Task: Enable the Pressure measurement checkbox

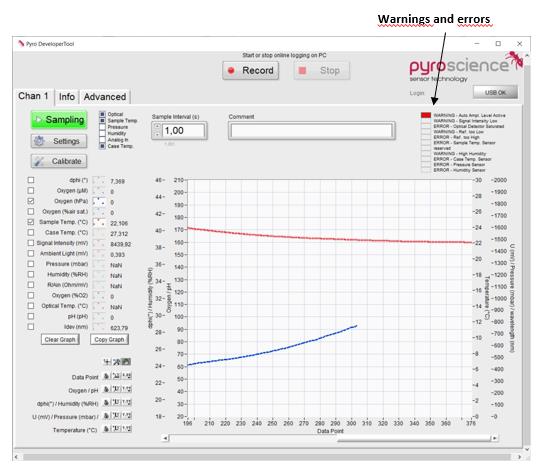Action: coord(102,127)
